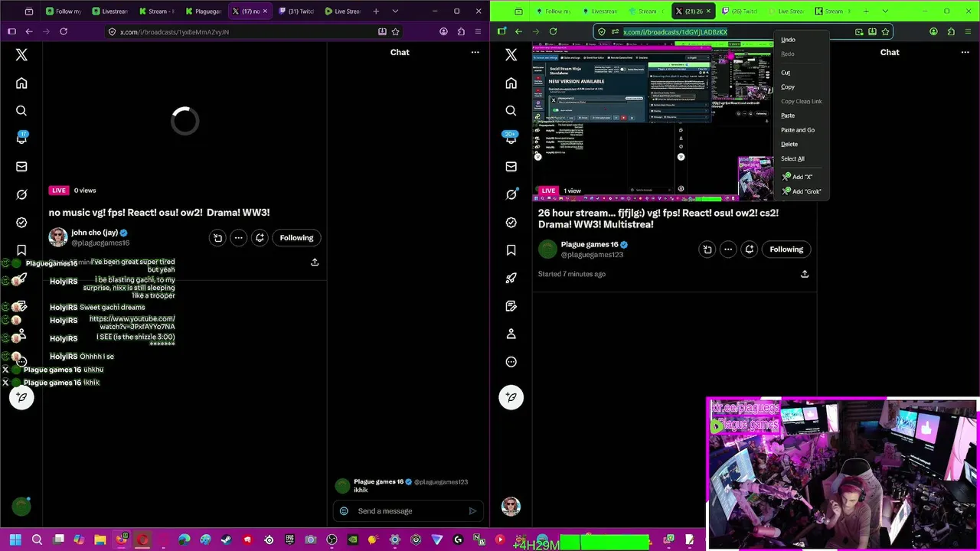This screenshot has width=980, height=551.
Task: Reload page in left browser
Action: click(x=64, y=31)
